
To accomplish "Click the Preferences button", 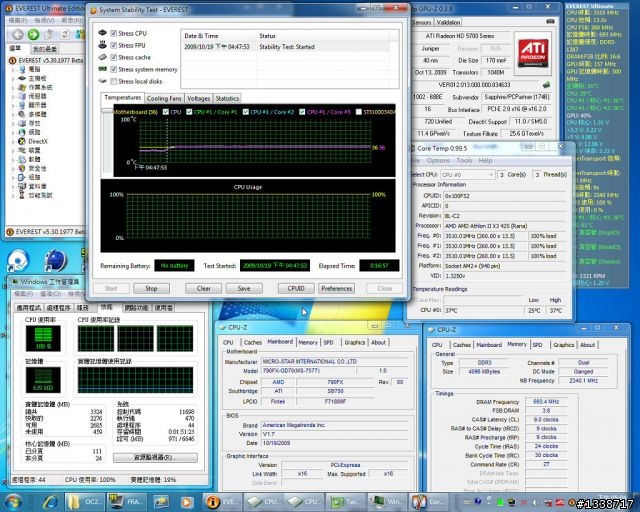I will (336, 288).
